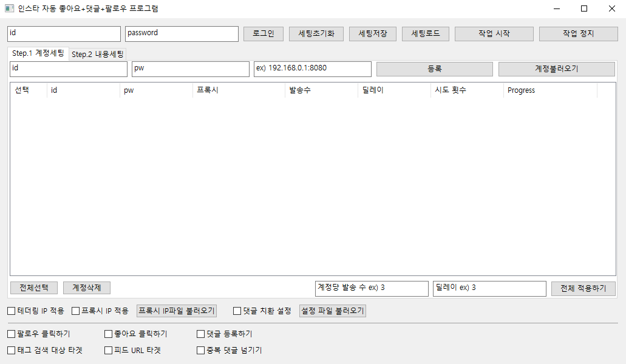Switch to Step.2 내용세팅 tab
The height and width of the screenshot is (364, 626).
click(x=98, y=55)
